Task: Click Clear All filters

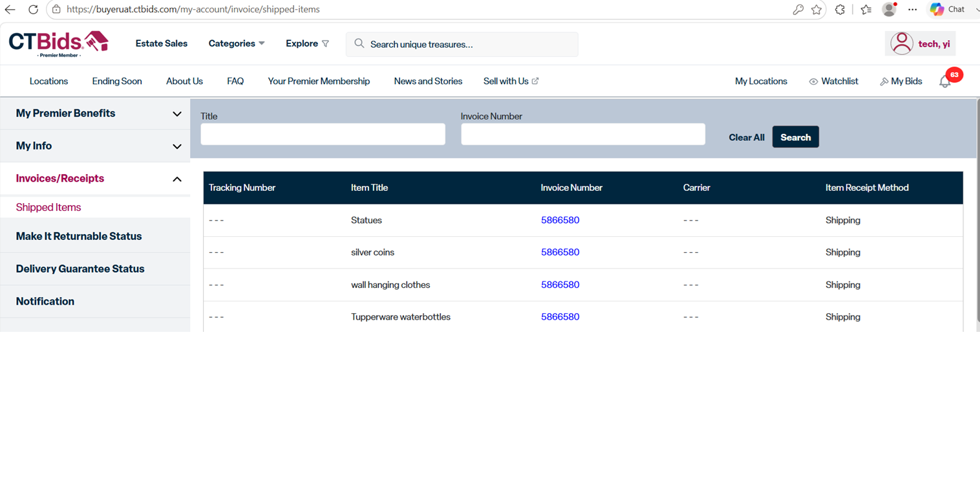Action: 747,137
